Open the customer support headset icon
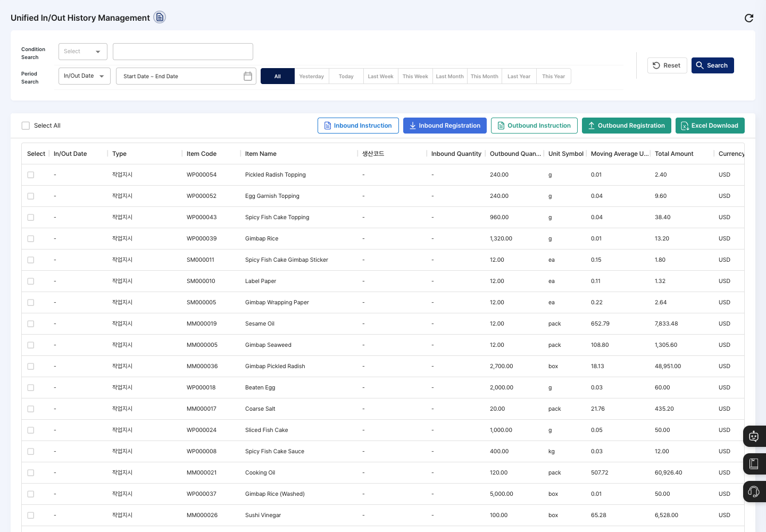Viewport: 766px width, 532px height. (x=754, y=492)
